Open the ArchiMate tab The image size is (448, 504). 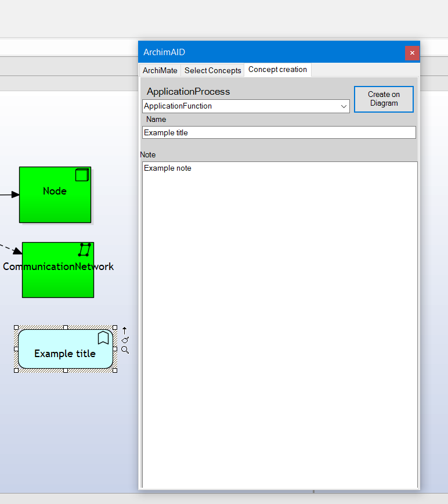(x=160, y=70)
